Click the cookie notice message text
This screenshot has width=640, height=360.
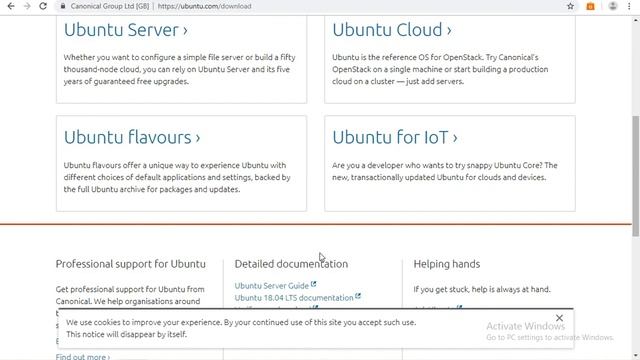[241, 328]
